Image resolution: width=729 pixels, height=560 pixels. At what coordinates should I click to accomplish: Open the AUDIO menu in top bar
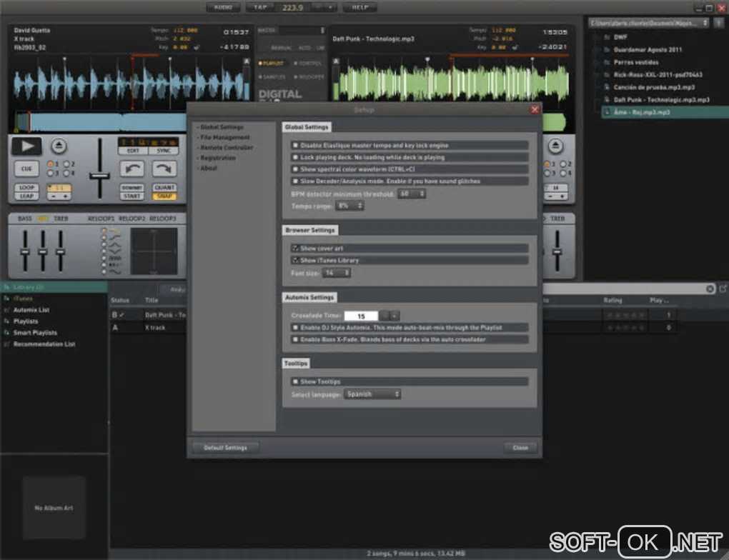click(223, 7)
